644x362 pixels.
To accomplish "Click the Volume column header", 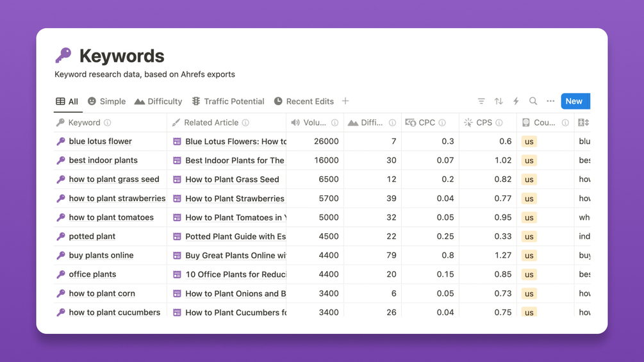I will (315, 122).
